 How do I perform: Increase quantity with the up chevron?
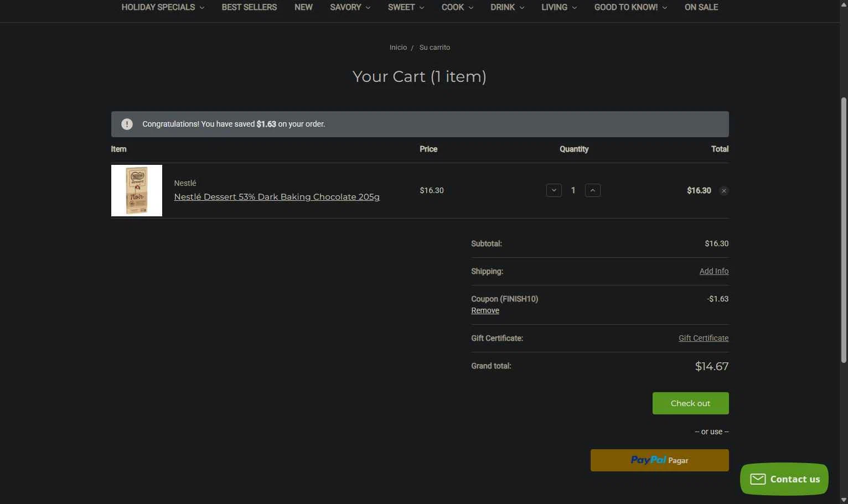pyautogui.click(x=592, y=190)
